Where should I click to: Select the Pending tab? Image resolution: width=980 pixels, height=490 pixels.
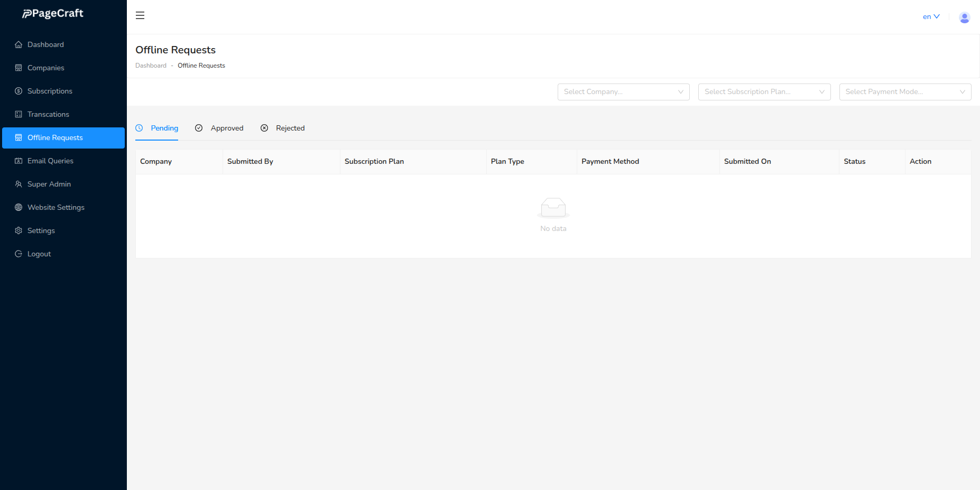[x=158, y=128]
